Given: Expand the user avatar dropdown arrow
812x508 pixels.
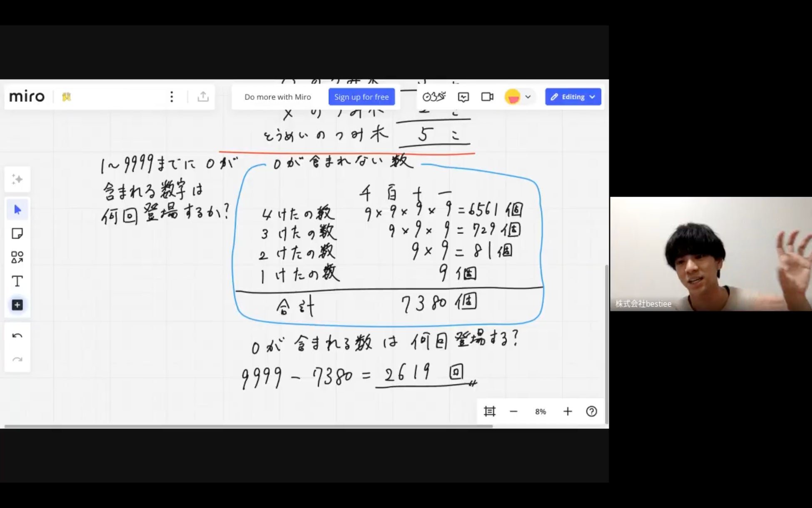Looking at the screenshot, I should (528, 97).
